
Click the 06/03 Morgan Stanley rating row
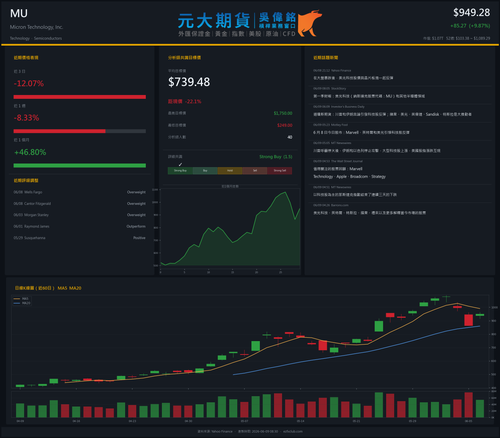point(80,215)
